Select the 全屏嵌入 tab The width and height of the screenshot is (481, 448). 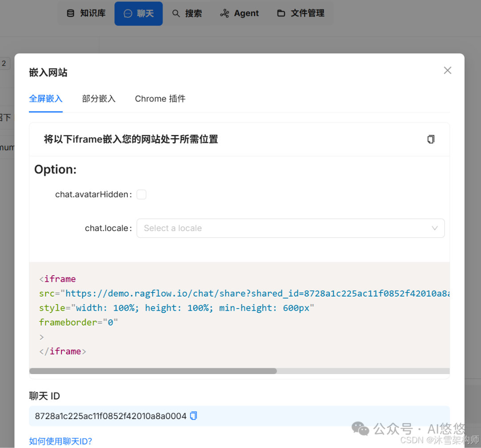point(46,99)
